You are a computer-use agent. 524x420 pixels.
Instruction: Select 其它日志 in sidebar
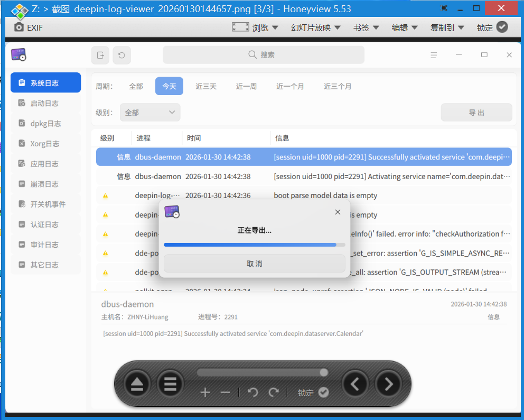pos(46,265)
